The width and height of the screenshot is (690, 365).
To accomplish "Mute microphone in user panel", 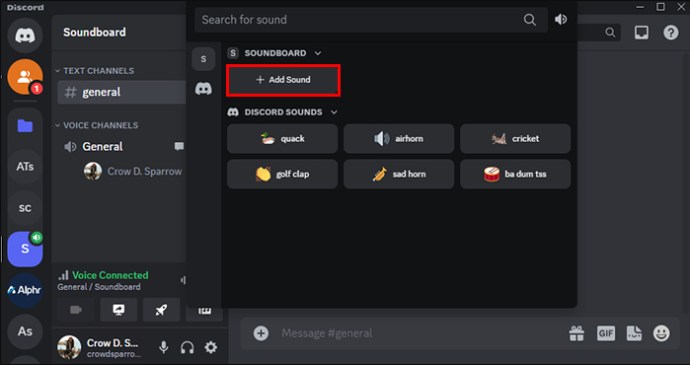I will coord(164,347).
